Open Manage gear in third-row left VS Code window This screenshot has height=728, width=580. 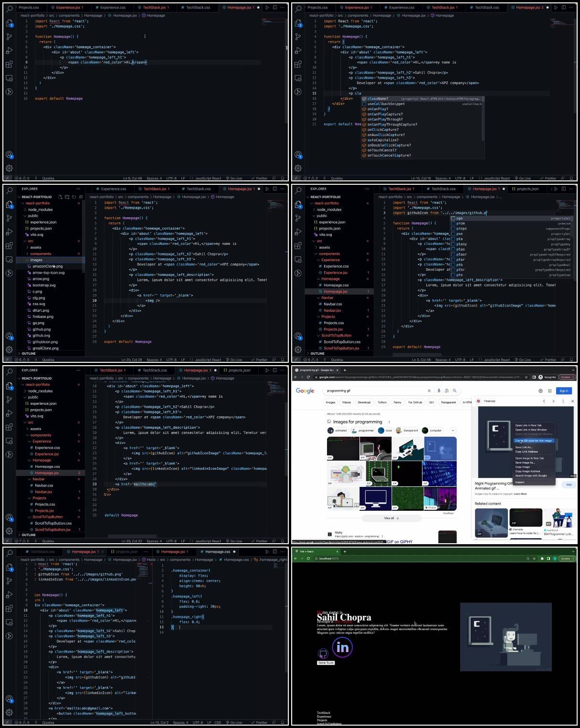click(x=9, y=531)
